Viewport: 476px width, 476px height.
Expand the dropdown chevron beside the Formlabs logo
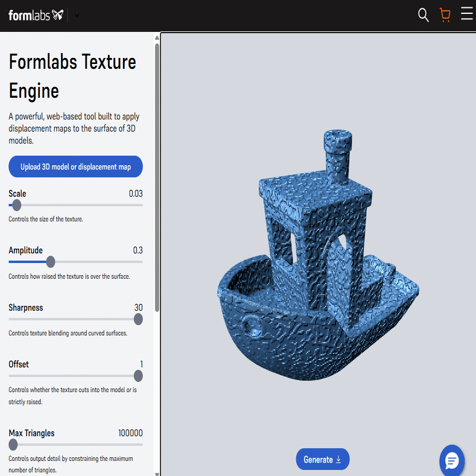click(x=77, y=15)
